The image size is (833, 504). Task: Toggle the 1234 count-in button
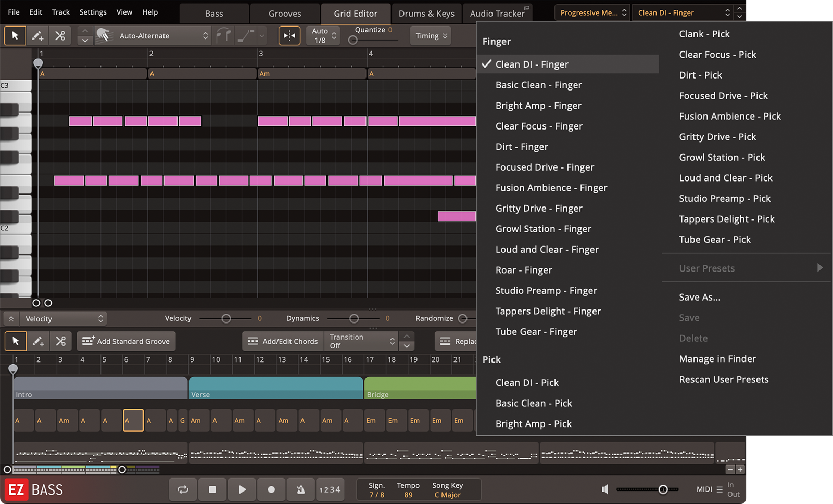point(330,489)
